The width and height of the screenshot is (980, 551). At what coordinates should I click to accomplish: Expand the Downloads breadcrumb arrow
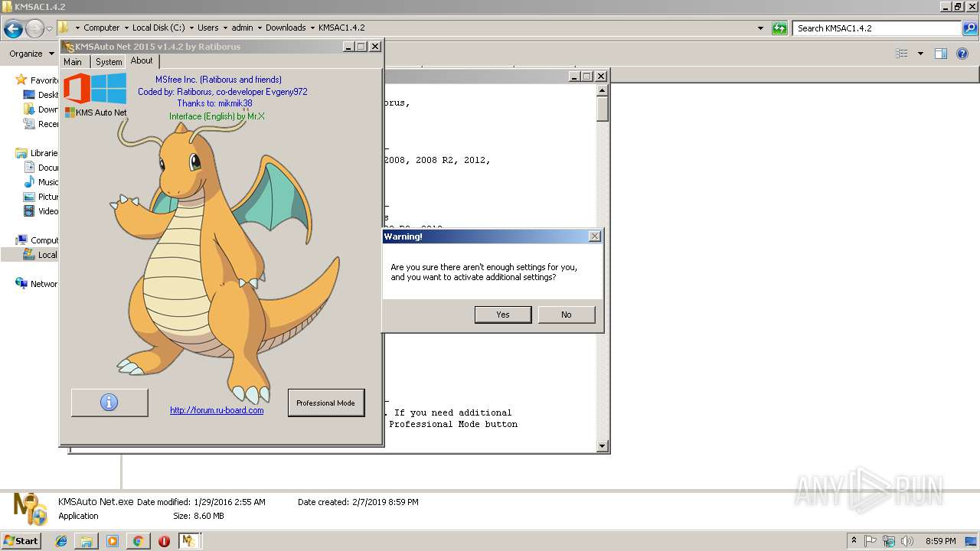click(312, 28)
